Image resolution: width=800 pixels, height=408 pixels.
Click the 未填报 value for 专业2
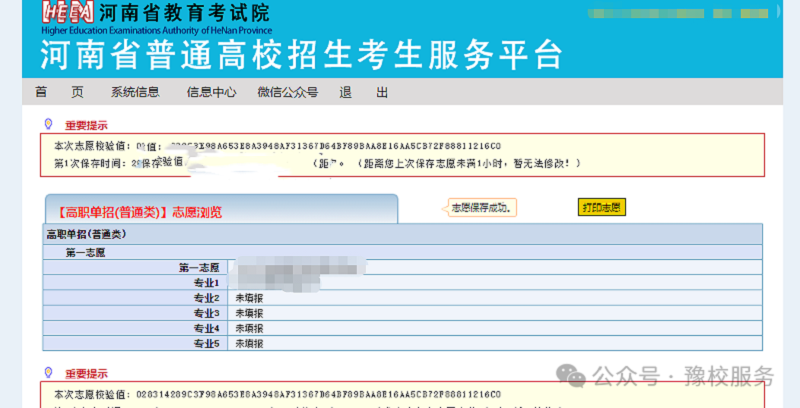click(x=249, y=298)
